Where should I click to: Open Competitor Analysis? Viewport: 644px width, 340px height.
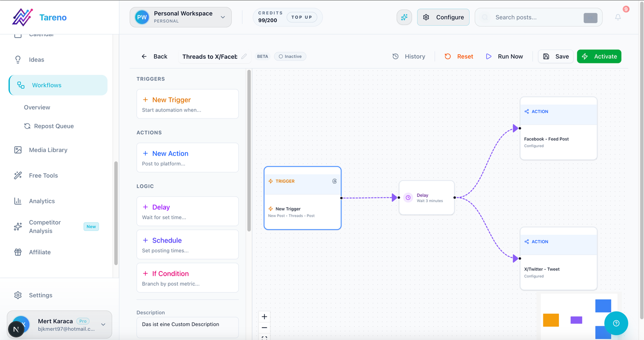58,227
